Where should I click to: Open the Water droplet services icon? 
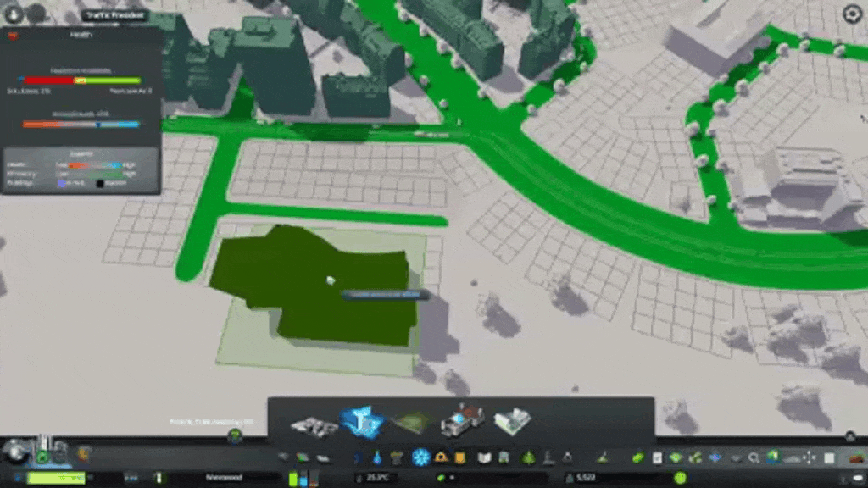(376, 457)
